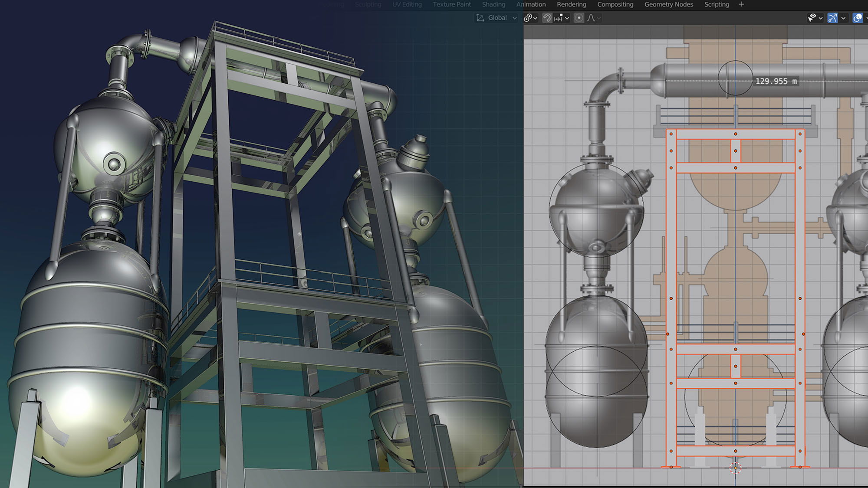
Task: Switch to the Rendering workspace tab
Action: [571, 4]
